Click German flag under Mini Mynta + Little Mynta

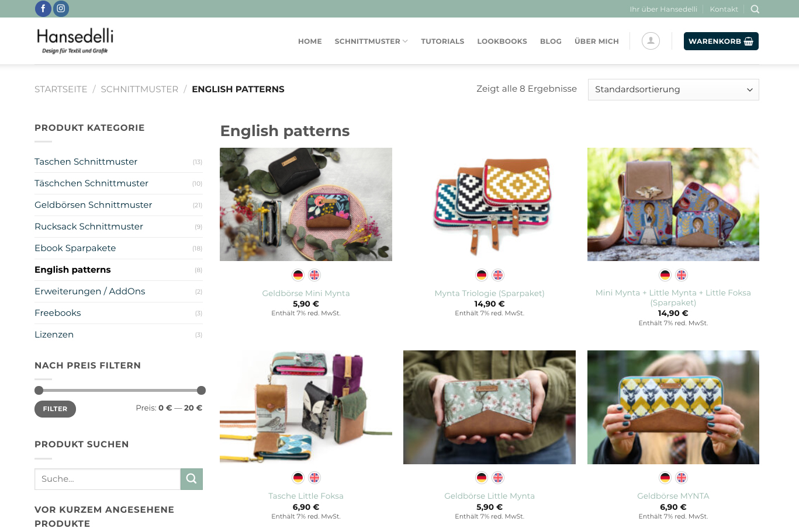(x=665, y=275)
